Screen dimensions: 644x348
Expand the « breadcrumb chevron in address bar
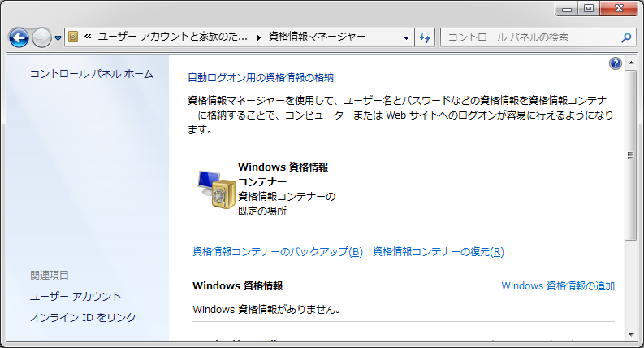(x=88, y=37)
